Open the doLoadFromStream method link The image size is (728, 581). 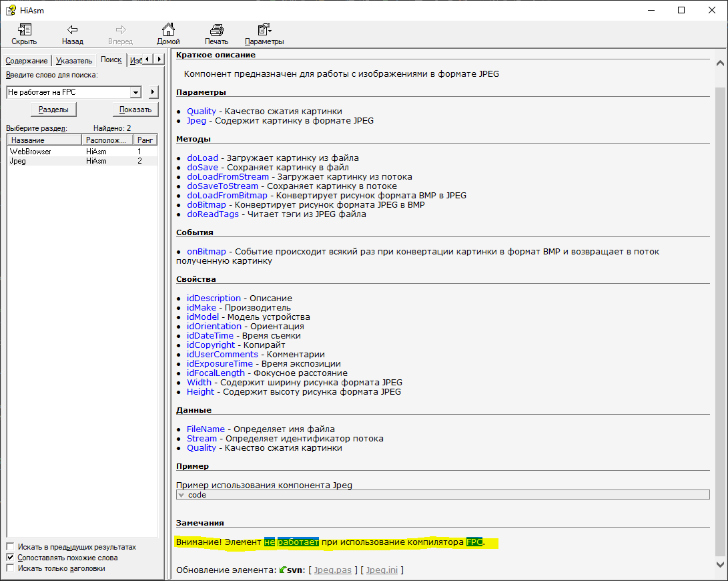tap(228, 177)
